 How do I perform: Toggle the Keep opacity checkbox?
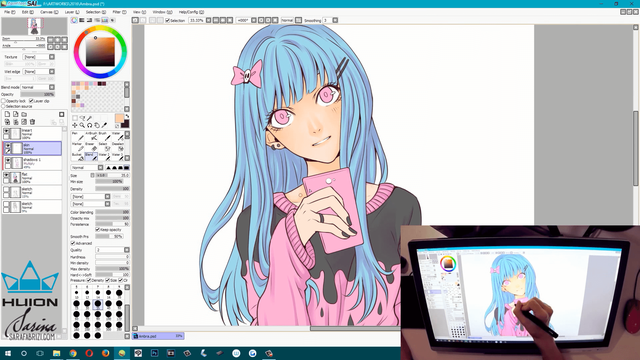click(98, 229)
